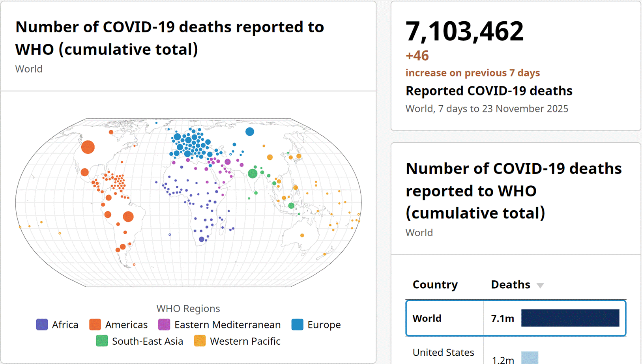Image resolution: width=642 pixels, height=364 pixels.
Task: Click the World 7.1m dark bar
Action: (570, 318)
